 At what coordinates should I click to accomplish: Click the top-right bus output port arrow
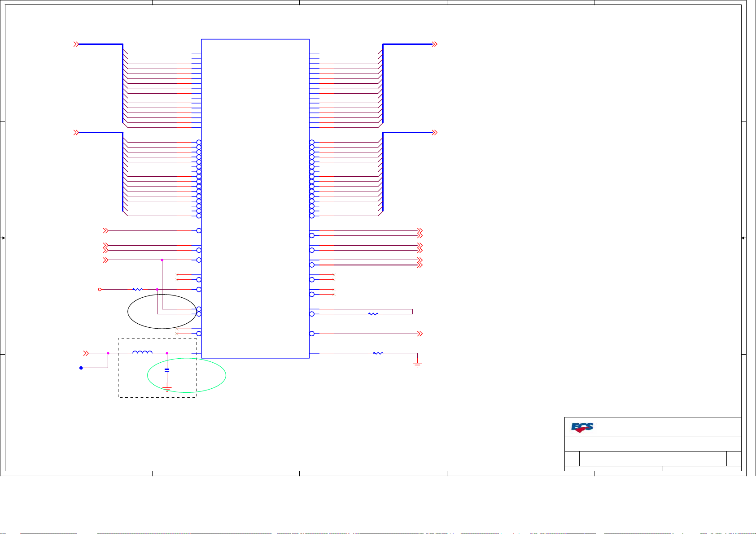click(x=434, y=44)
